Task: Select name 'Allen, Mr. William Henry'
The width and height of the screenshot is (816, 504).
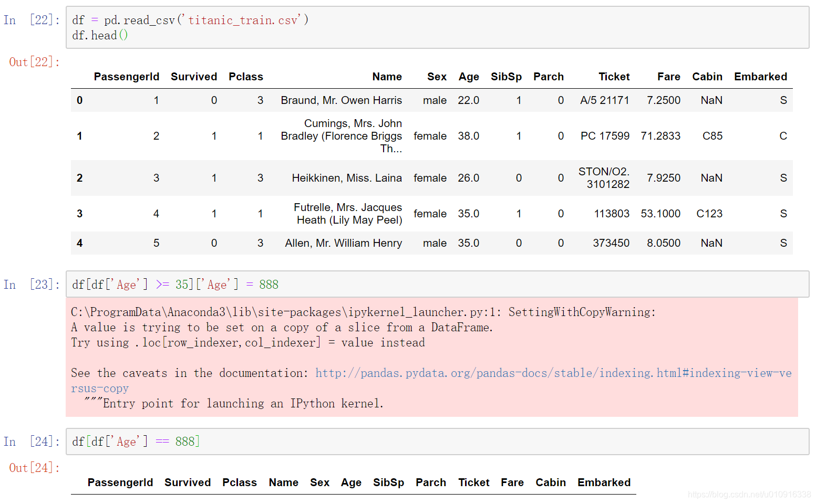Action: tap(344, 243)
